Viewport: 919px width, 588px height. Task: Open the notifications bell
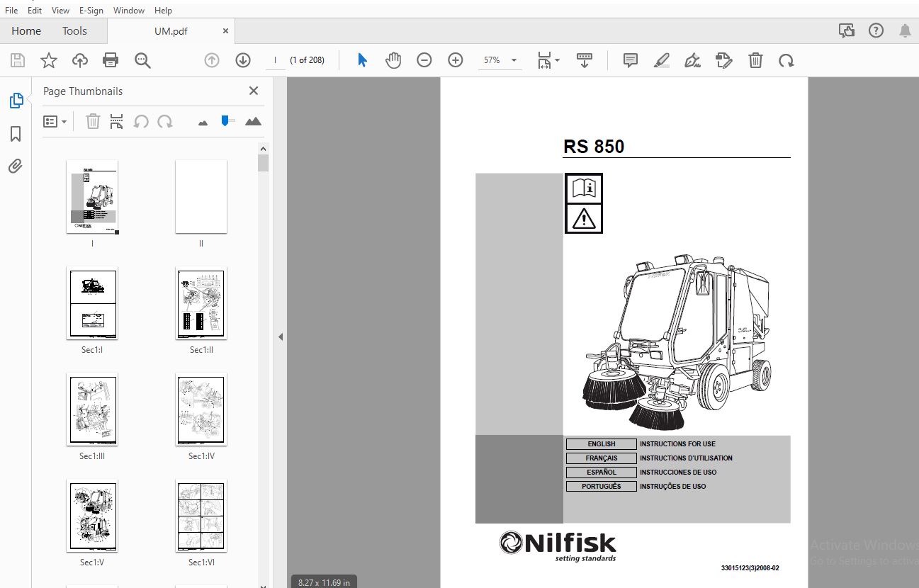pyautogui.click(x=905, y=30)
